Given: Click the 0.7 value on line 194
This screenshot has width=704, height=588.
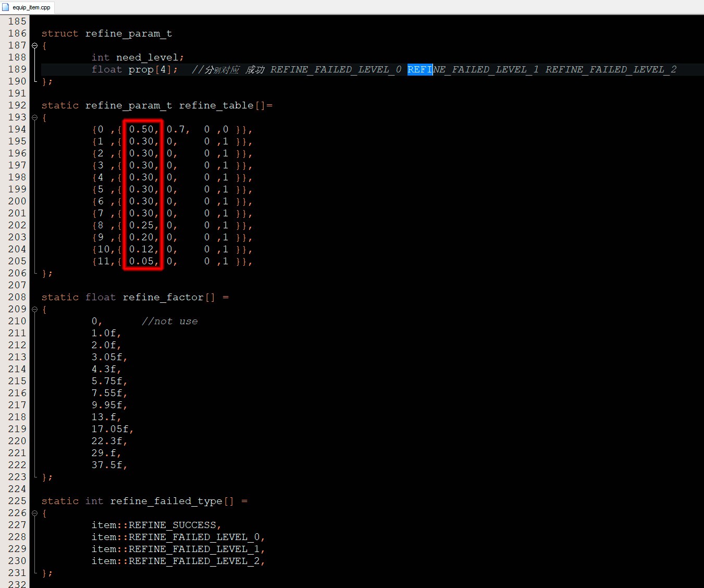Looking at the screenshot, I should pos(176,129).
